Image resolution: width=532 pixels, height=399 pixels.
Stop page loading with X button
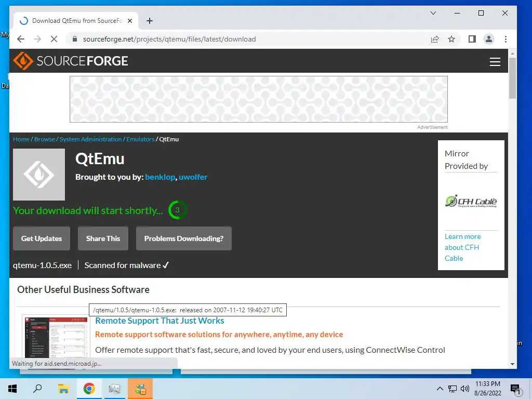click(x=54, y=39)
